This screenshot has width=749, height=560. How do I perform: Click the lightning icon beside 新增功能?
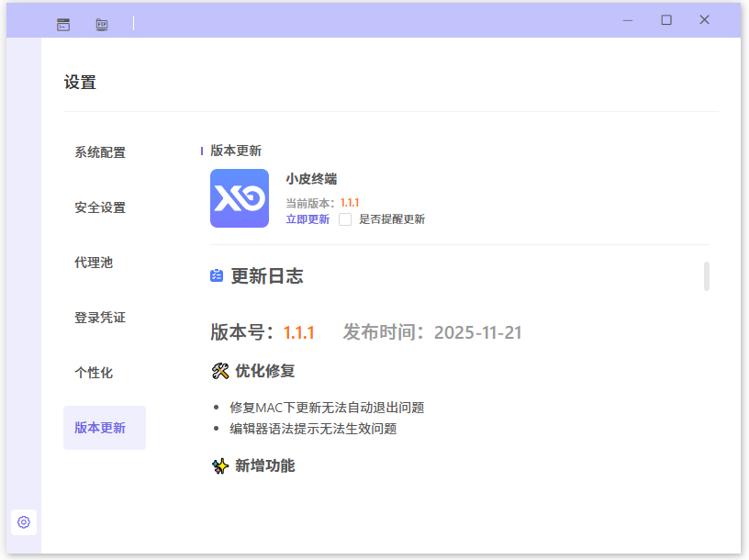(x=219, y=465)
